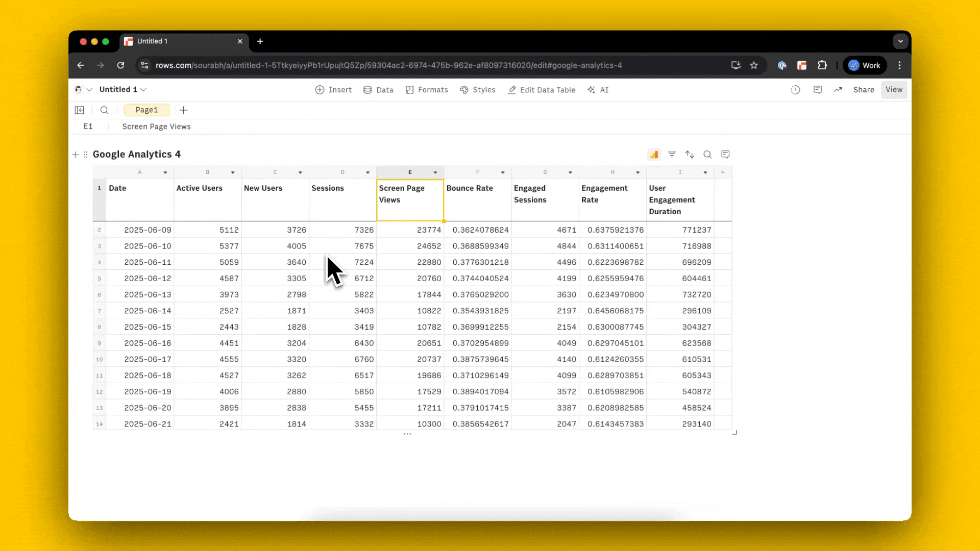
Task: Open the Insert menu
Action: 333,90
